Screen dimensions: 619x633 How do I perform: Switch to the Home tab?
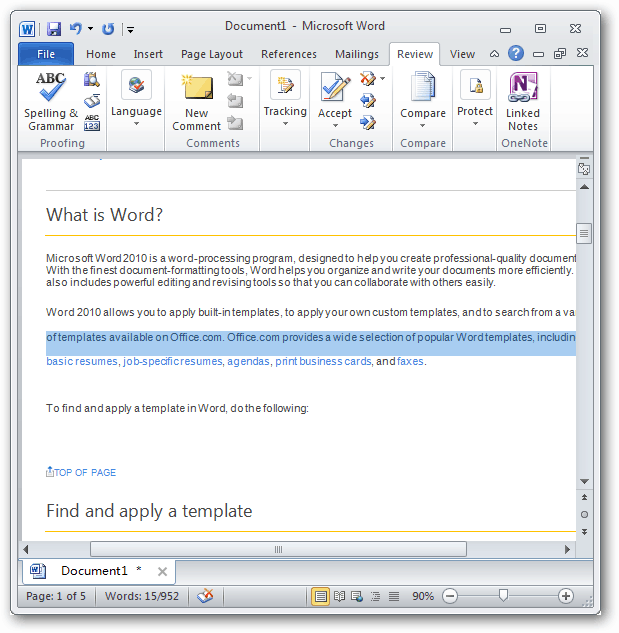pos(101,54)
